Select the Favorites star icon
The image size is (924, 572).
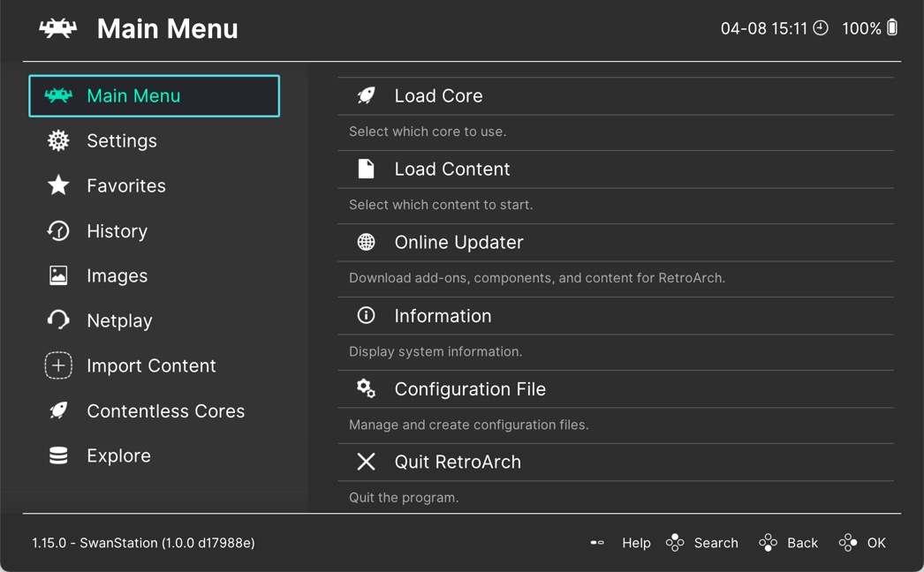(x=57, y=185)
